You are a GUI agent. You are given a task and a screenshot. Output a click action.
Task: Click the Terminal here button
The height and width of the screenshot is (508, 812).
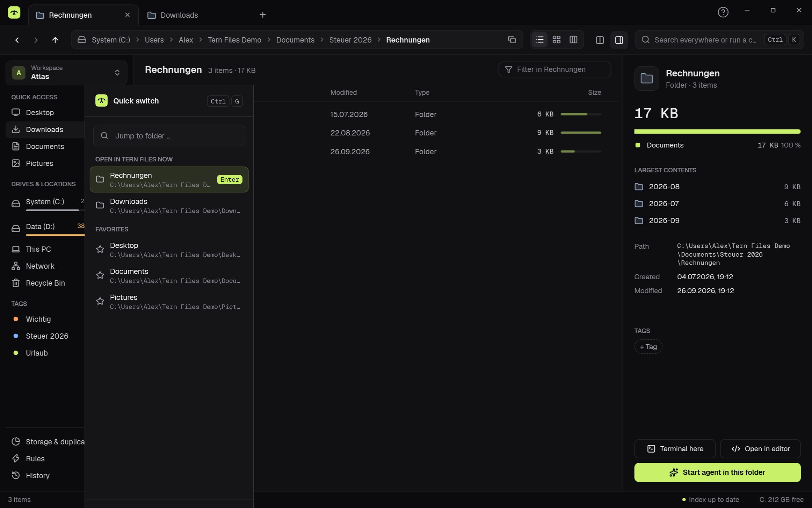click(674, 449)
